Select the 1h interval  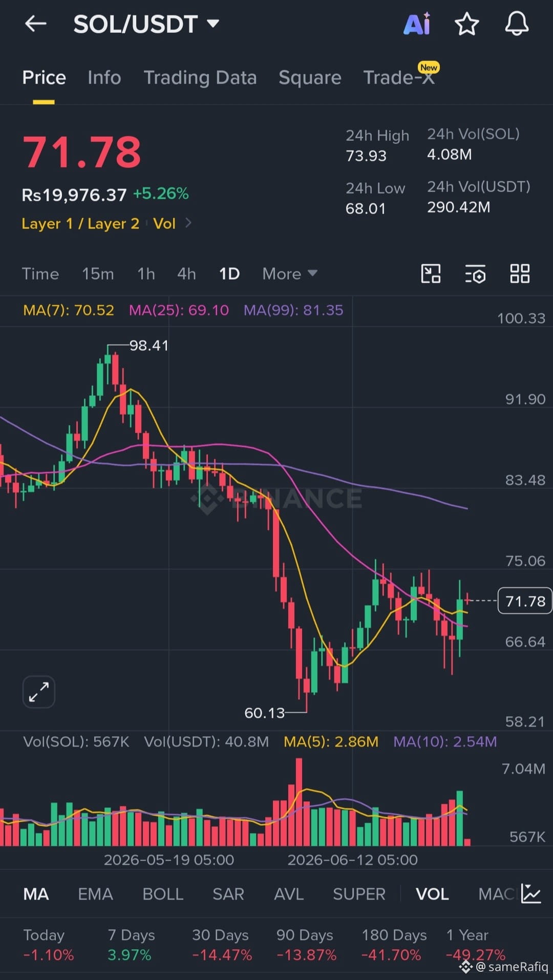[x=146, y=274]
